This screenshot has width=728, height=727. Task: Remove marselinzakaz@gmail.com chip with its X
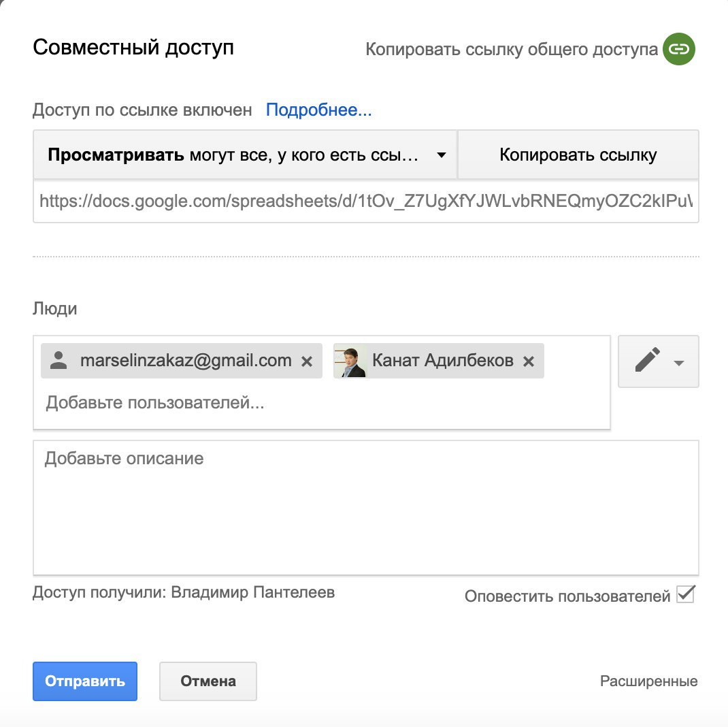pos(307,361)
